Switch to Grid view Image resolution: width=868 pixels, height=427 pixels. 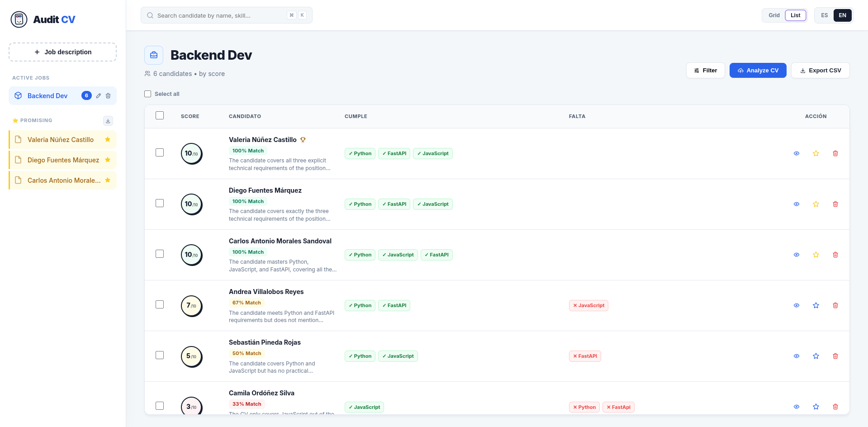[774, 15]
